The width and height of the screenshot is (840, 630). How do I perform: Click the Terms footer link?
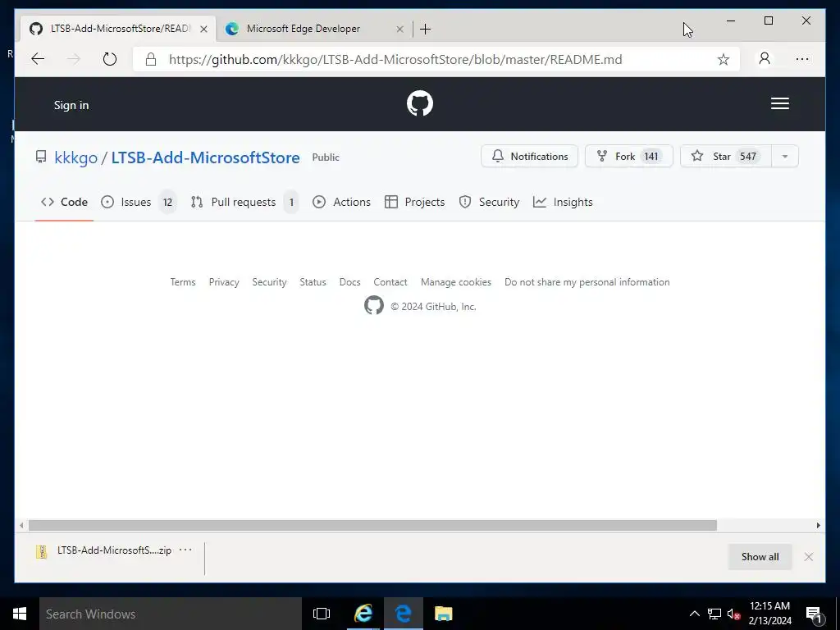[183, 282]
